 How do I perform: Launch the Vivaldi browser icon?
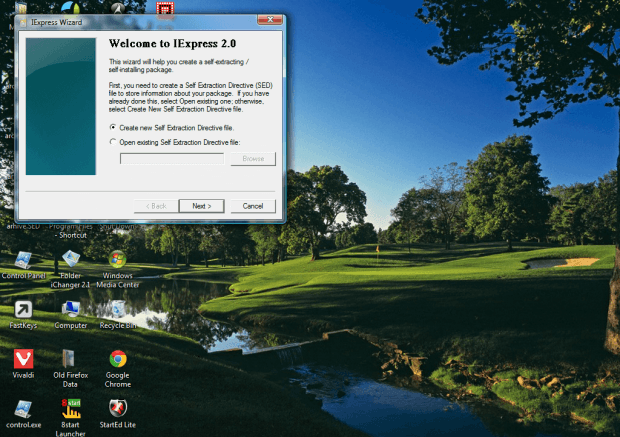22,359
